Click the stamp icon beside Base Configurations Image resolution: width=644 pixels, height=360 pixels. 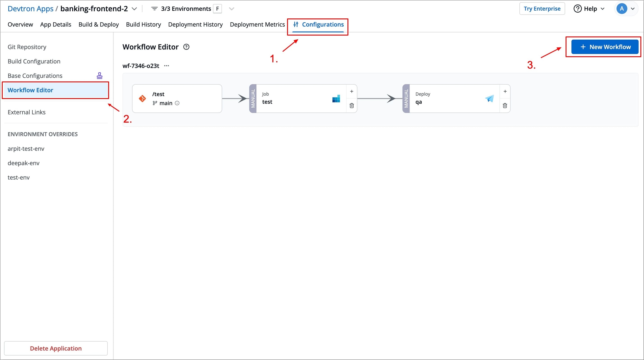coord(100,76)
